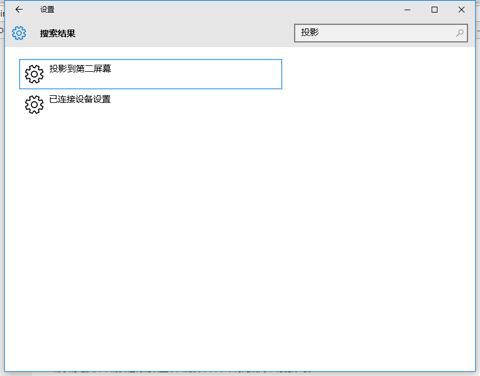Click the gear icon beside 投影到第二屏幕
The image size is (480, 376).
[x=34, y=74]
